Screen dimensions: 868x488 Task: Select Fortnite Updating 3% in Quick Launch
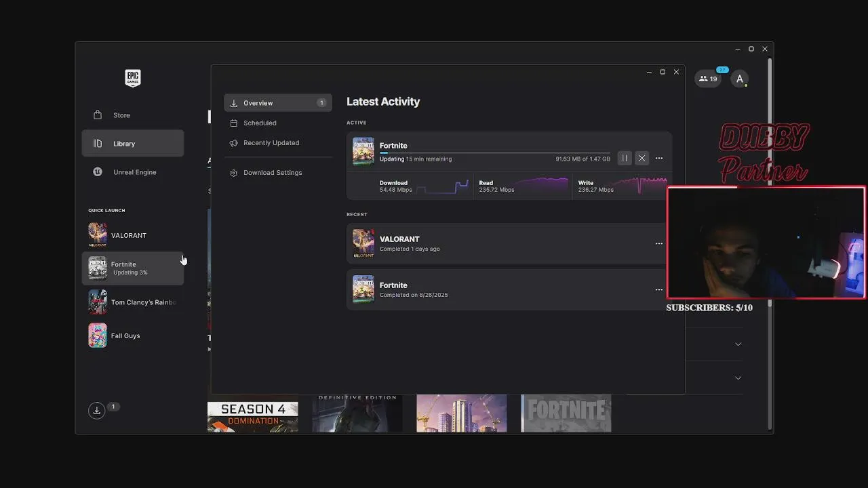133,268
